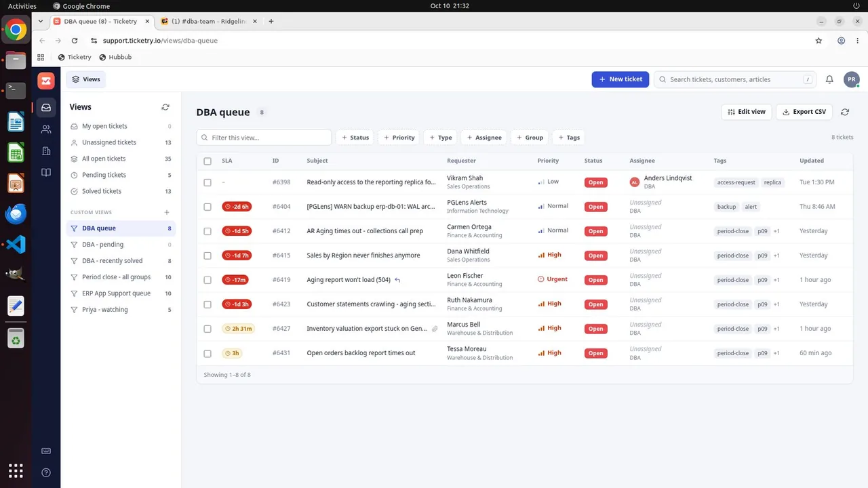868x488 pixels.
Task: Check the box for ticket #6404
Action: point(208,207)
